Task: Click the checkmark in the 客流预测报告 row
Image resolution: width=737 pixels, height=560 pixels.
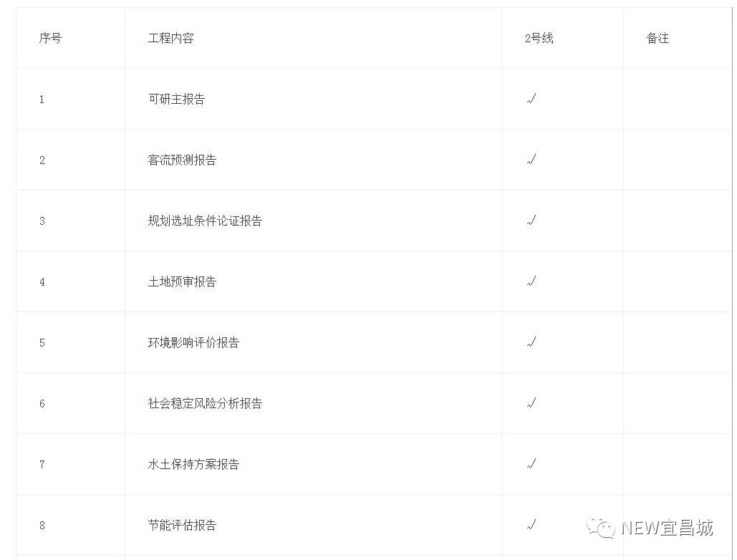Action: (x=531, y=160)
